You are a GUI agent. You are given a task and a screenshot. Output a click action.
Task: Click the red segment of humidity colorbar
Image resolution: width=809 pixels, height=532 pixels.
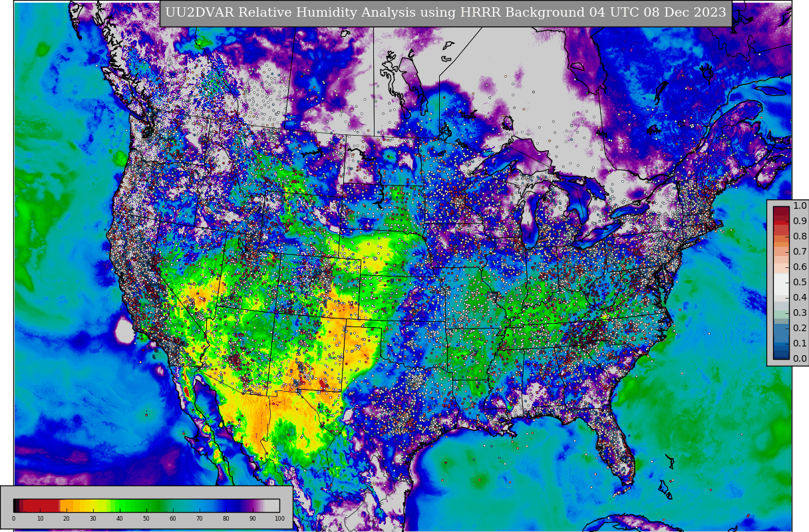41,505
